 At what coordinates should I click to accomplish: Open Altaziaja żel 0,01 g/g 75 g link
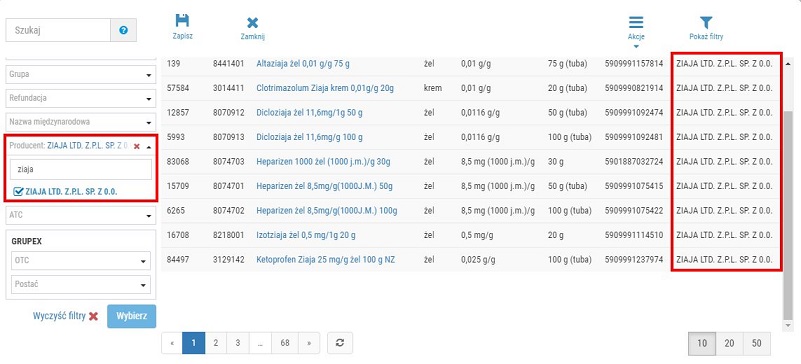pyautogui.click(x=303, y=64)
